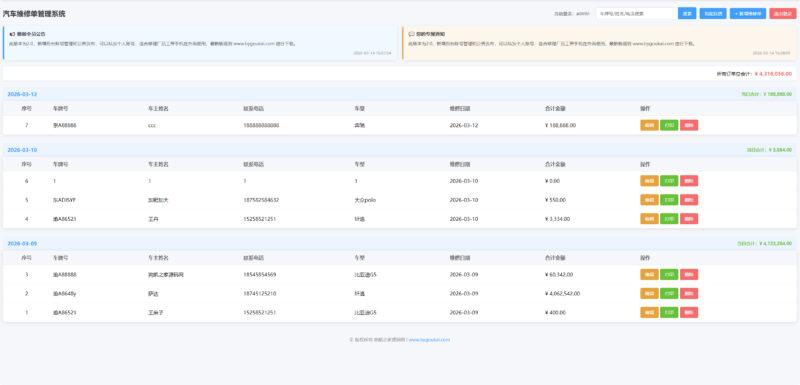The height and width of the screenshot is (385, 800).
Task: Click the chat bubble icon in the orange notice card
Action: click(411, 34)
